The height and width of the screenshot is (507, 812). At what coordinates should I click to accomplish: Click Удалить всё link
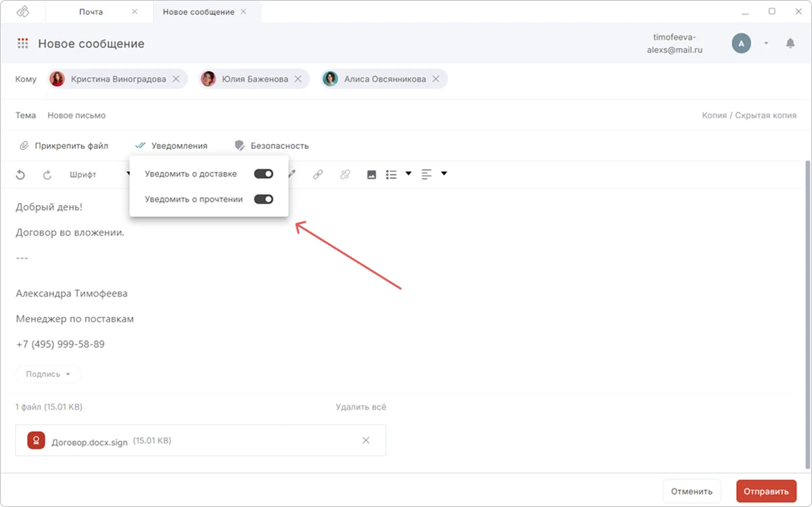point(361,407)
